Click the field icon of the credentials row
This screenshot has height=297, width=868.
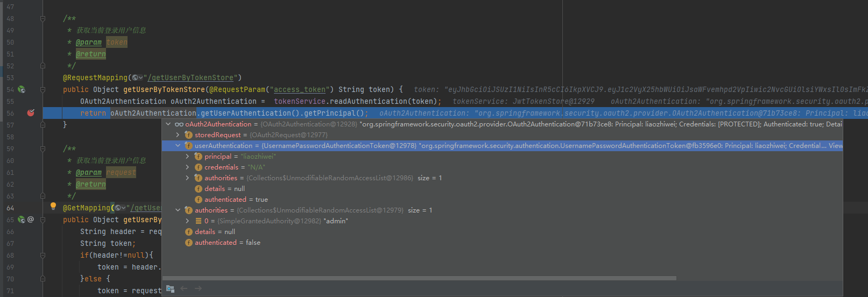[x=198, y=167]
